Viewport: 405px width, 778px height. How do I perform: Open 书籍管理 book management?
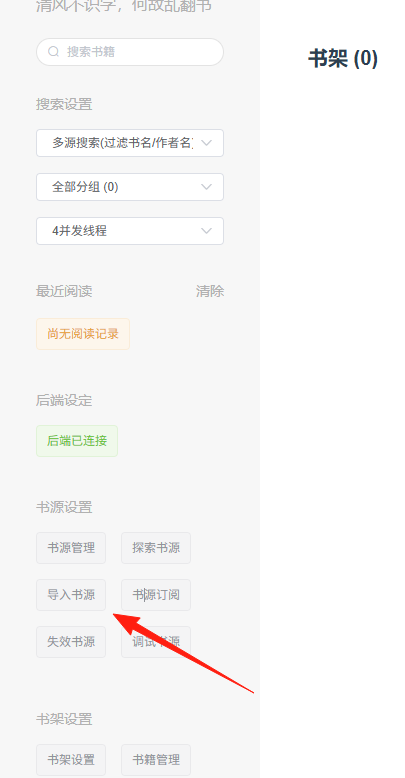156,760
